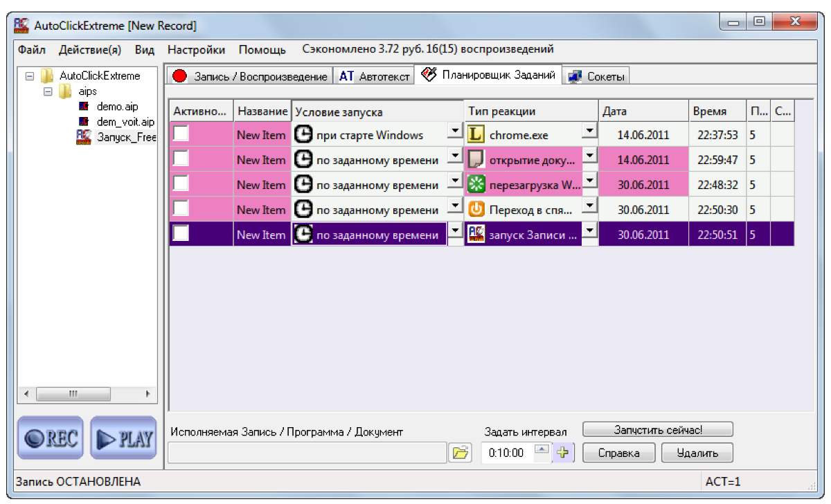
Task: Click the Название column header
Action: coord(262,111)
